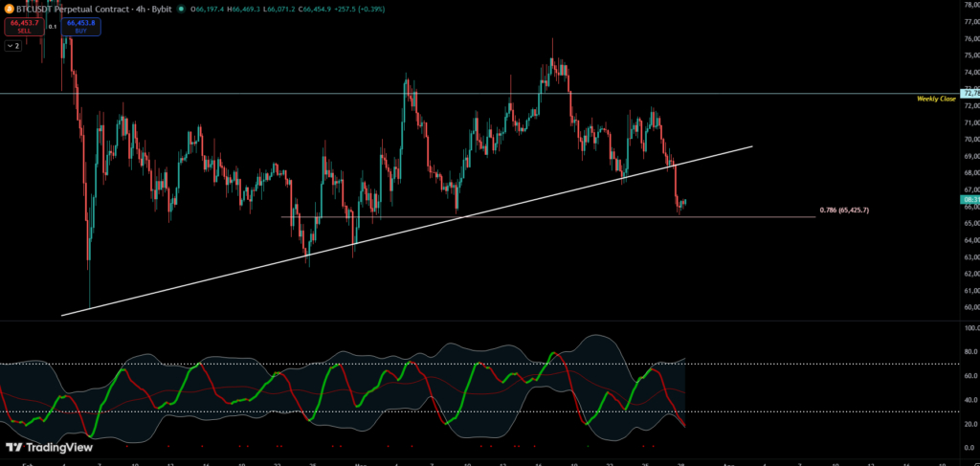Viewport: 980px width, 466px height.
Task: Click the Bitcoin symbol logo icon
Action: (10, 9)
